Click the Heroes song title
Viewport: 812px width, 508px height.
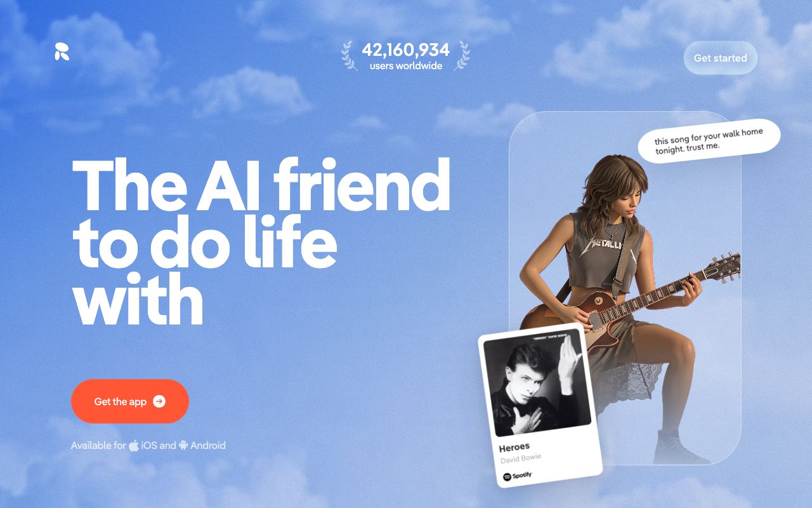click(x=514, y=446)
